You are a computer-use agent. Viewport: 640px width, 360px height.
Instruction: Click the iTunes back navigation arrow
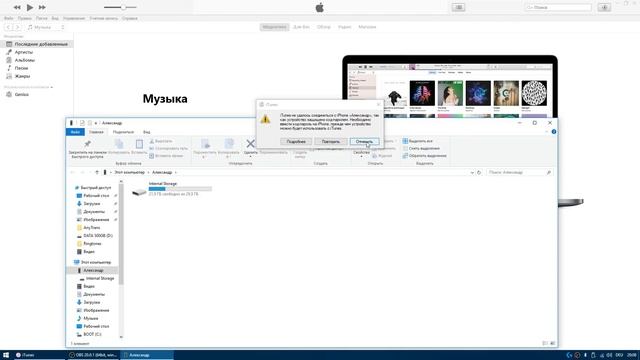pyautogui.click(x=8, y=27)
